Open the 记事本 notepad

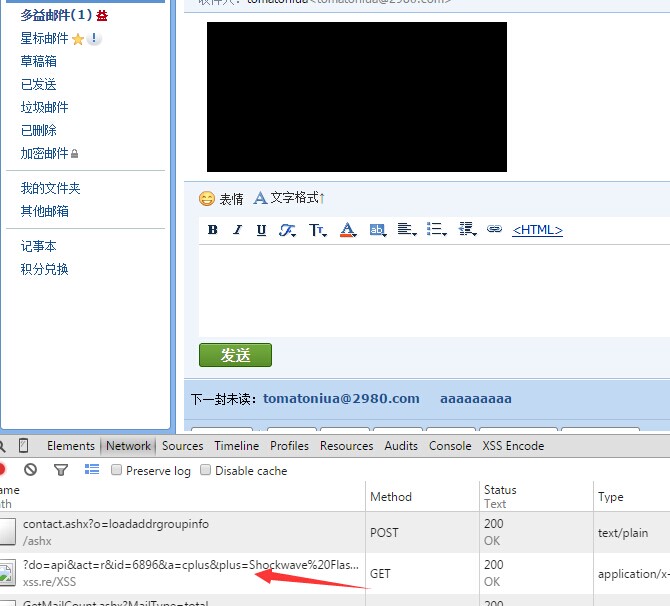(x=38, y=246)
